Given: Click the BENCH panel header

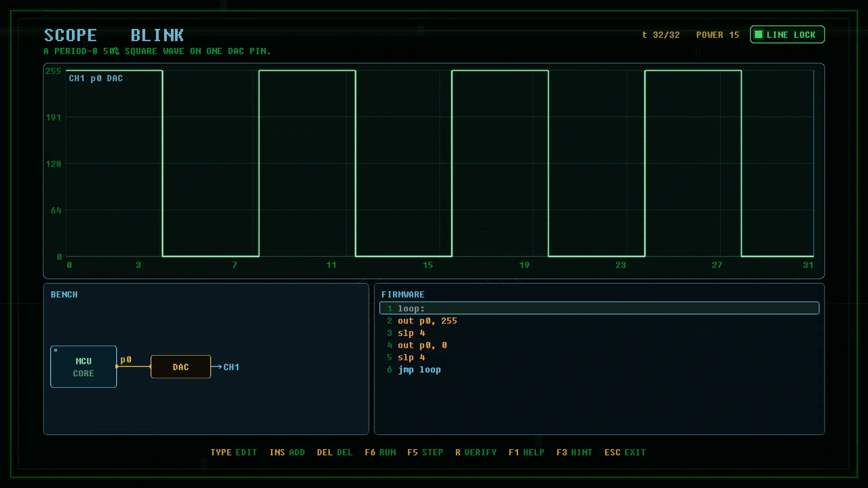Looking at the screenshot, I should point(64,295).
